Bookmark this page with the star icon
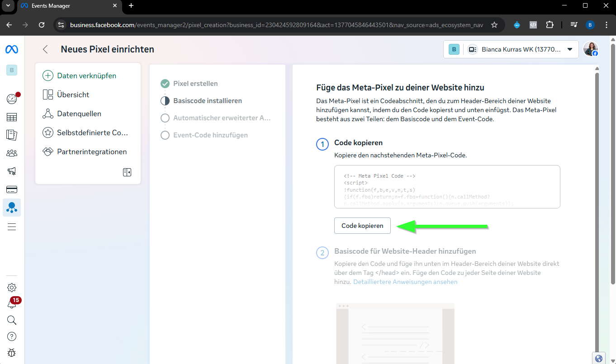The width and height of the screenshot is (616, 364). pos(494,25)
